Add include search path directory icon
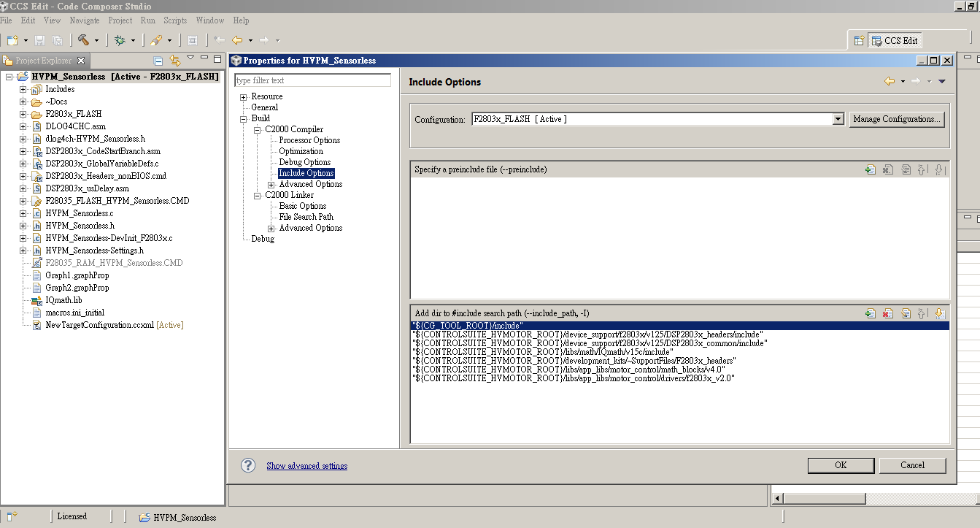980x528 pixels. (870, 313)
